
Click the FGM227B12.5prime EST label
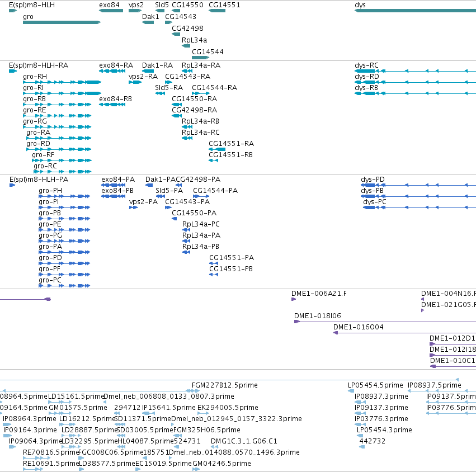(225, 385)
